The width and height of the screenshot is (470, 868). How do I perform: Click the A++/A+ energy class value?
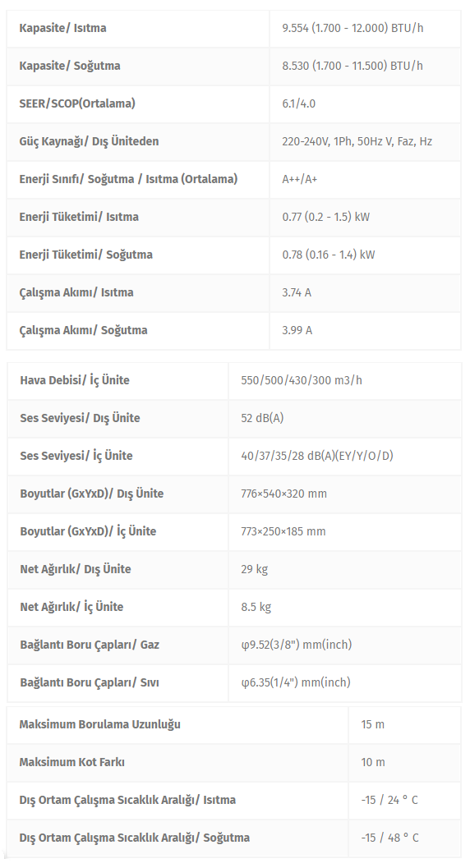(x=299, y=179)
